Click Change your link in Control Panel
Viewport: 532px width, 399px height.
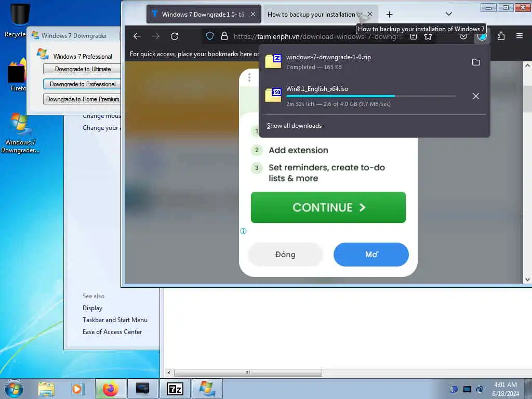click(101, 128)
